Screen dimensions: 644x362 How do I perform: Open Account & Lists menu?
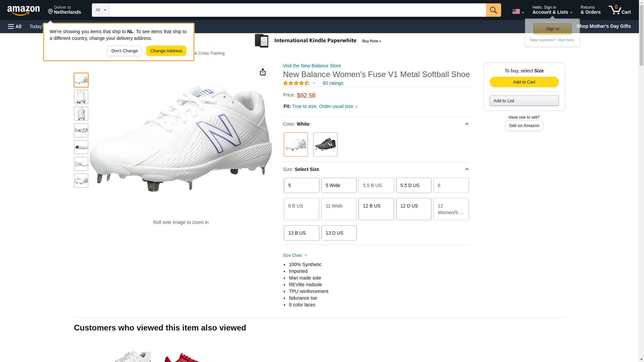552,10
